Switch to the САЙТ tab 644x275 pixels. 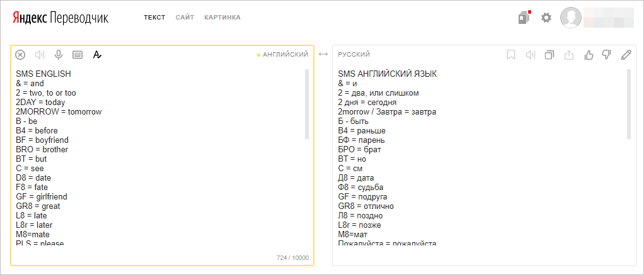click(185, 18)
